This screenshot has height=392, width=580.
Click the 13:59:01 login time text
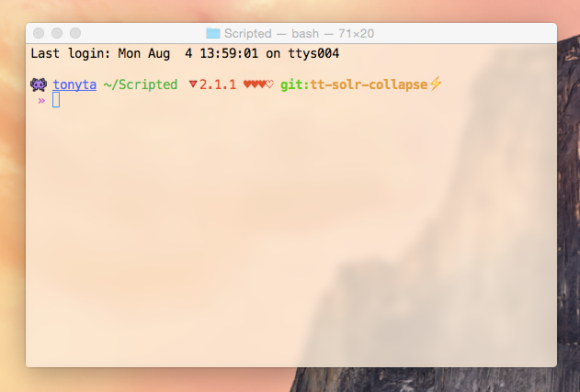click(229, 53)
